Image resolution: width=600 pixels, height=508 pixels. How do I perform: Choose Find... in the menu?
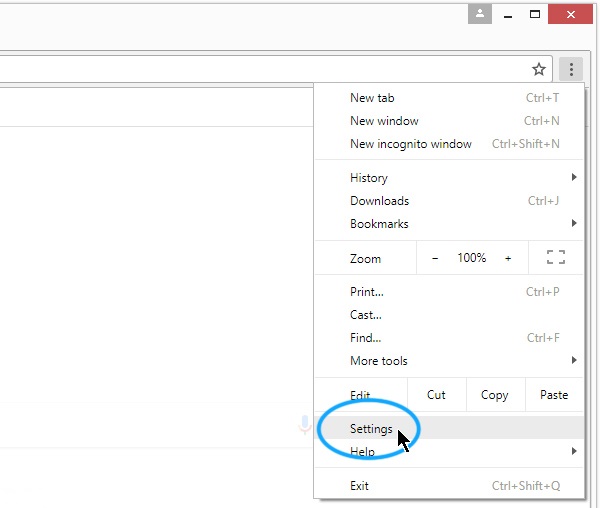pyautogui.click(x=449, y=338)
